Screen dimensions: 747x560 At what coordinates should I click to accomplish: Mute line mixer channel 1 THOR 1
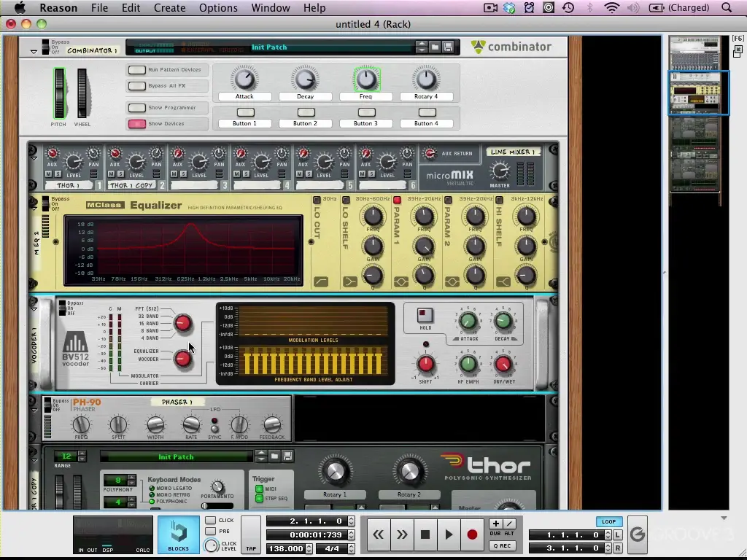[x=49, y=174]
